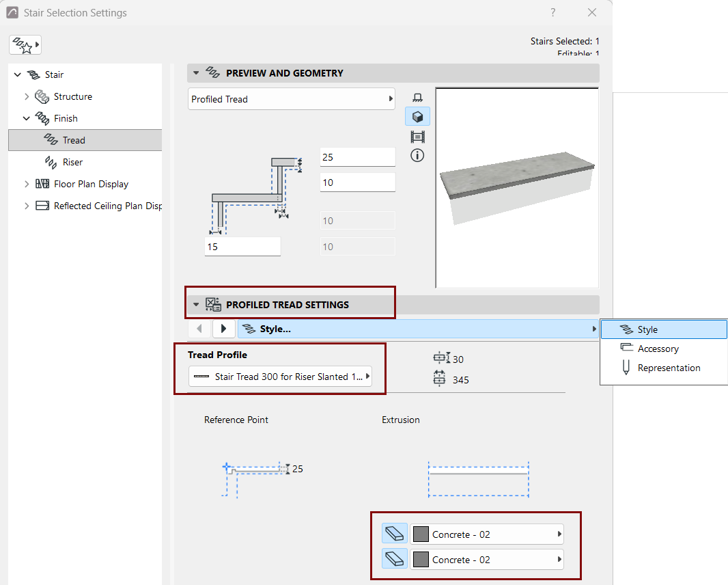The height and width of the screenshot is (585, 728).
Task: Expand Reflected Ceiling Plan Display node
Action: [x=27, y=206]
